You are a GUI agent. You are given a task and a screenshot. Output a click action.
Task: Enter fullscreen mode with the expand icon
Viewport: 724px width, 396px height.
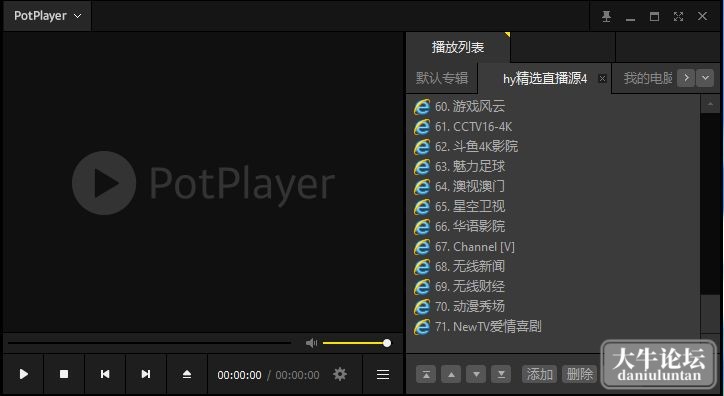pyautogui.click(x=678, y=17)
